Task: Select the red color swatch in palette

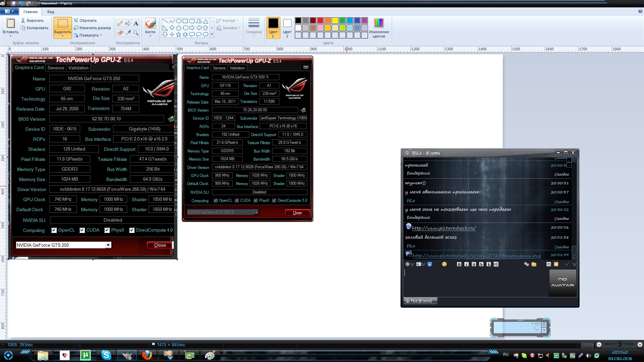Action: pyautogui.click(x=320, y=20)
